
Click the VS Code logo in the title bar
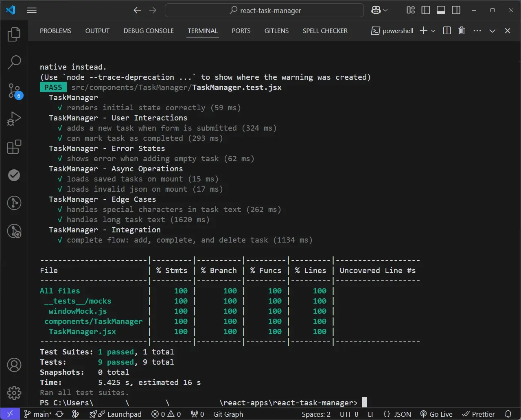[11, 10]
